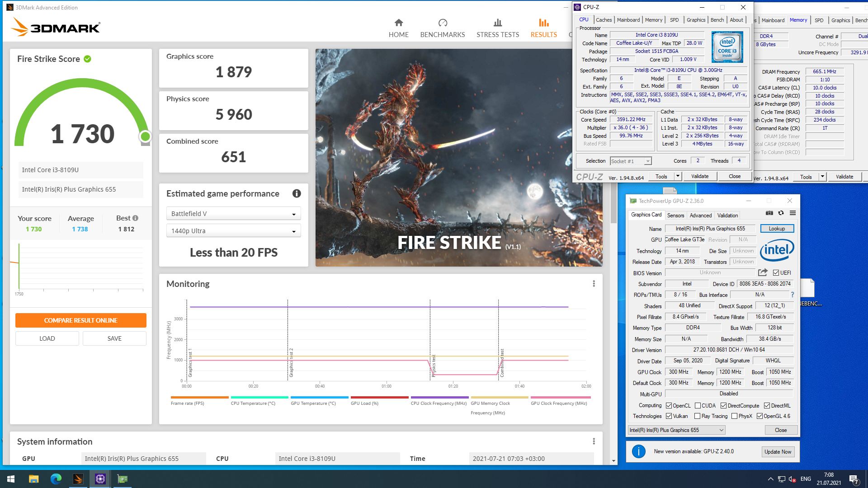Open Socket #1 selection dropdown in CPU-Z
This screenshot has height=488, width=868.
coord(631,161)
